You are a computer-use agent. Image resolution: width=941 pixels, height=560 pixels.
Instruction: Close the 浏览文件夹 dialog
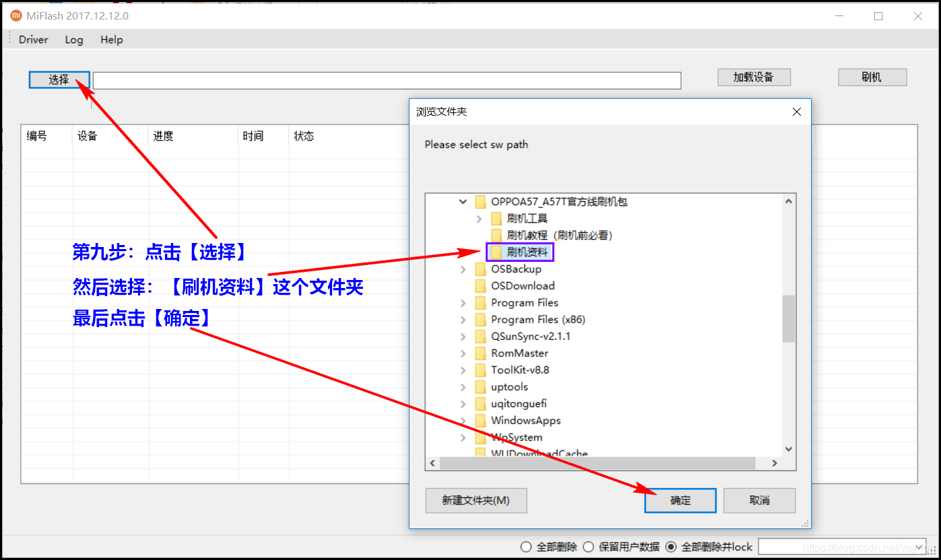click(x=797, y=112)
